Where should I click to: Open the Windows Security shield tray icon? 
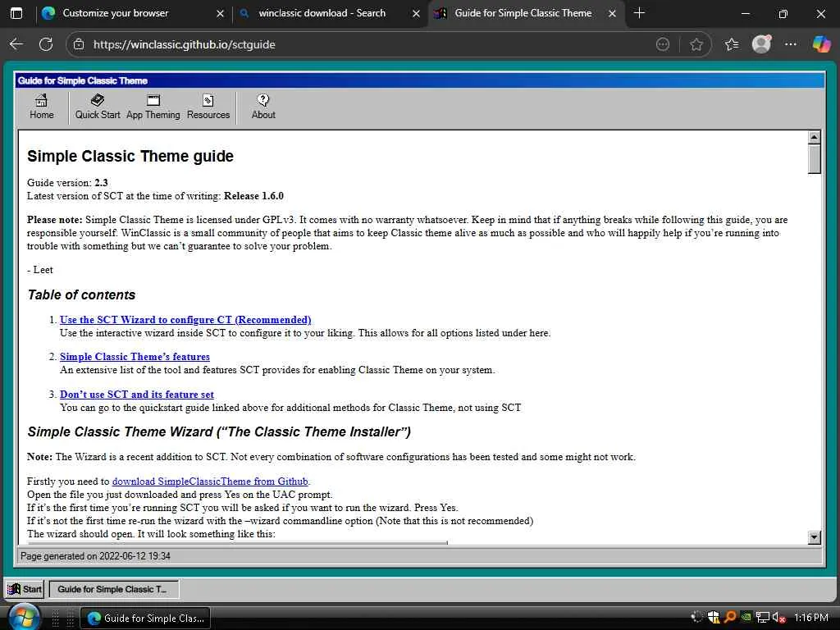[x=714, y=618]
